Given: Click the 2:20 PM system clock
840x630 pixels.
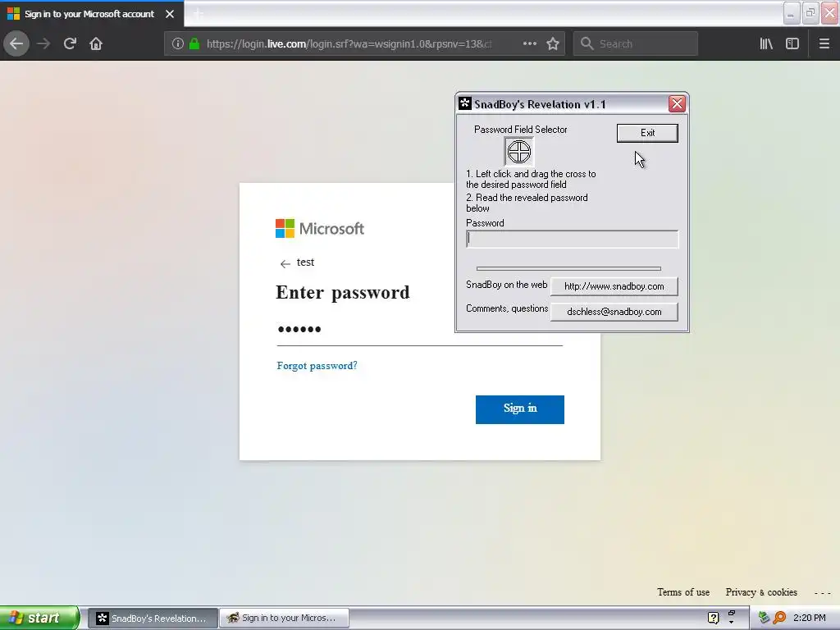Looking at the screenshot, I should 810,618.
